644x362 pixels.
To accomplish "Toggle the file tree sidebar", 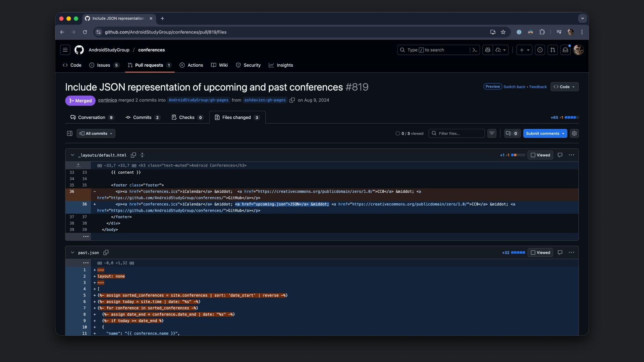I will tap(70, 133).
